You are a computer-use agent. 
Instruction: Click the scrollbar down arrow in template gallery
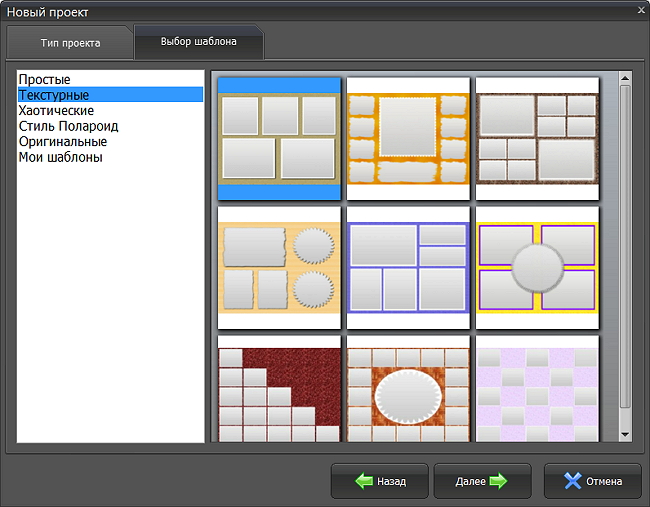pos(625,434)
